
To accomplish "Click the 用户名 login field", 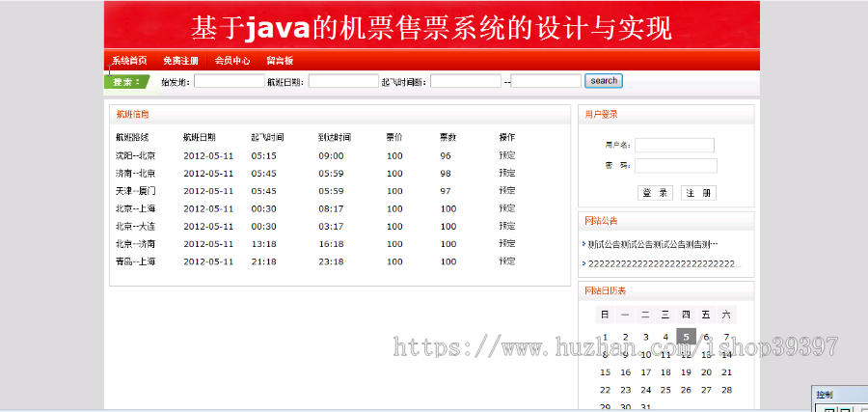I will tap(674, 145).
